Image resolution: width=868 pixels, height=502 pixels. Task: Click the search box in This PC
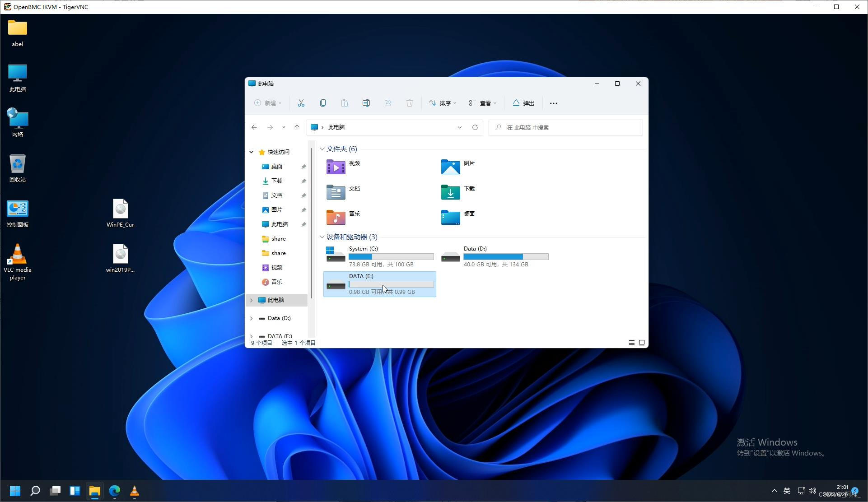pyautogui.click(x=566, y=127)
